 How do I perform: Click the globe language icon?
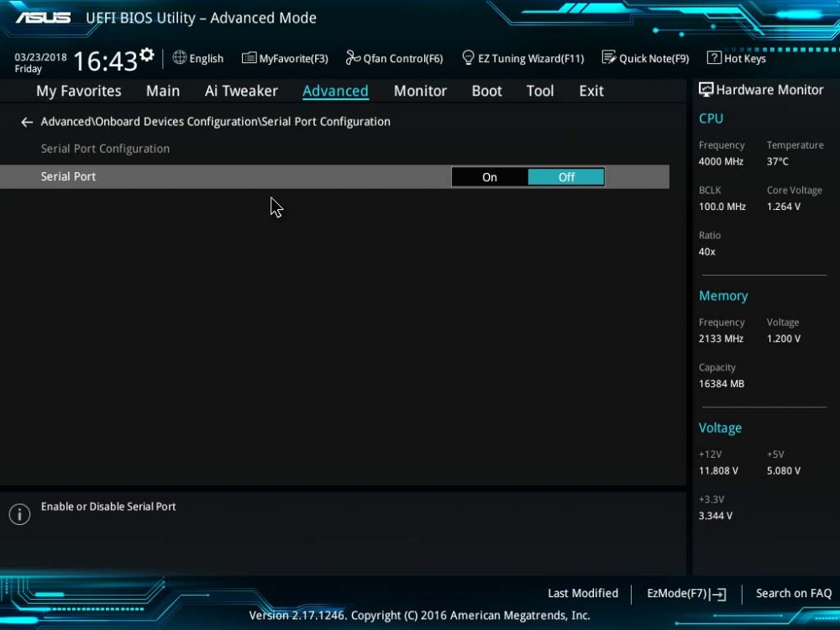pos(180,58)
